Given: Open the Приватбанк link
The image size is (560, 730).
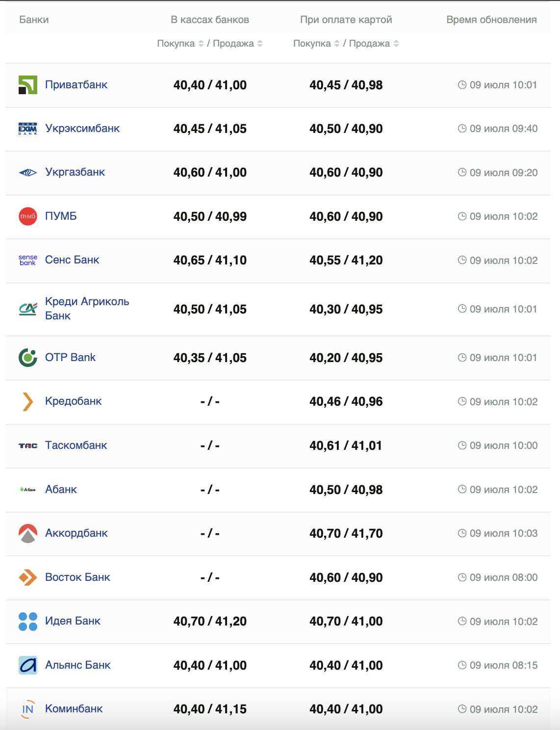Looking at the screenshot, I should click(76, 84).
